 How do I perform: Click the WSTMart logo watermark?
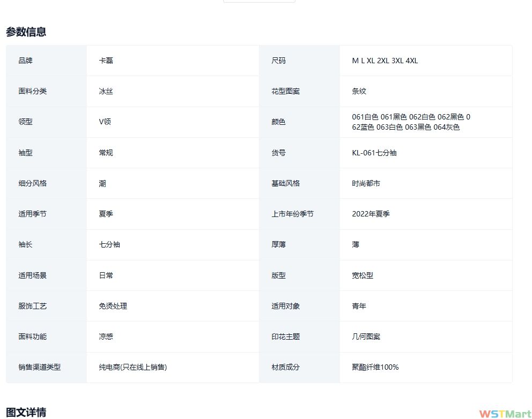pos(505,414)
